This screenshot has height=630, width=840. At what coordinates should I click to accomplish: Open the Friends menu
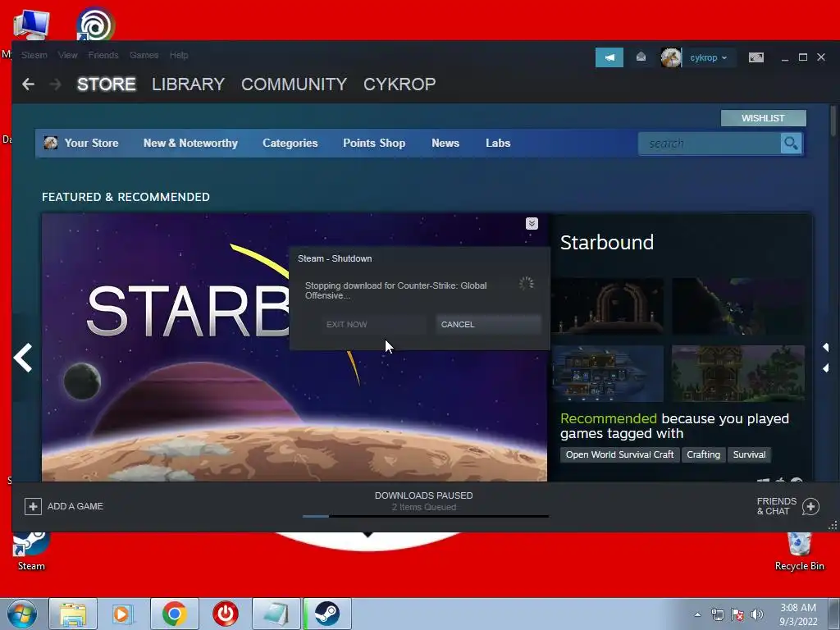coord(103,55)
